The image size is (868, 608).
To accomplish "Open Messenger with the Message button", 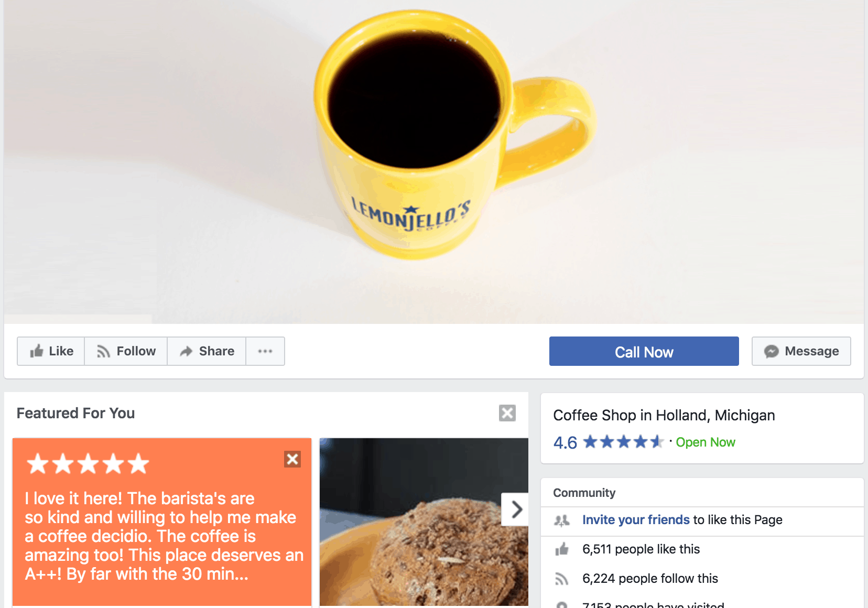I will pos(801,351).
